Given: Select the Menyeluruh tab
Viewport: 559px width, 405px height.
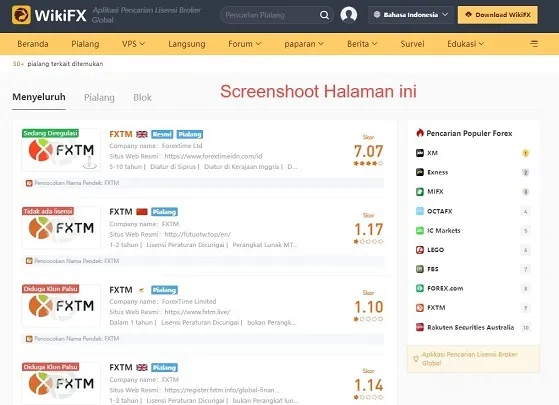Looking at the screenshot, I should click(39, 97).
